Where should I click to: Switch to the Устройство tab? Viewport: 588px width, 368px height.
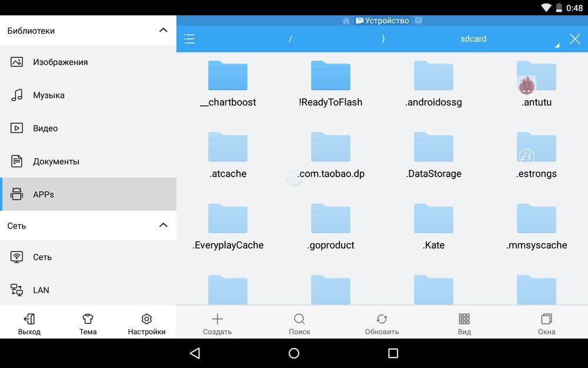(383, 21)
